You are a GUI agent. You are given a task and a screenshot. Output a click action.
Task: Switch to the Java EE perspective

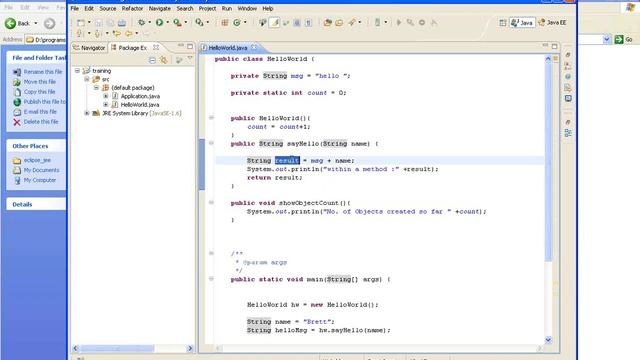pyautogui.click(x=553, y=23)
